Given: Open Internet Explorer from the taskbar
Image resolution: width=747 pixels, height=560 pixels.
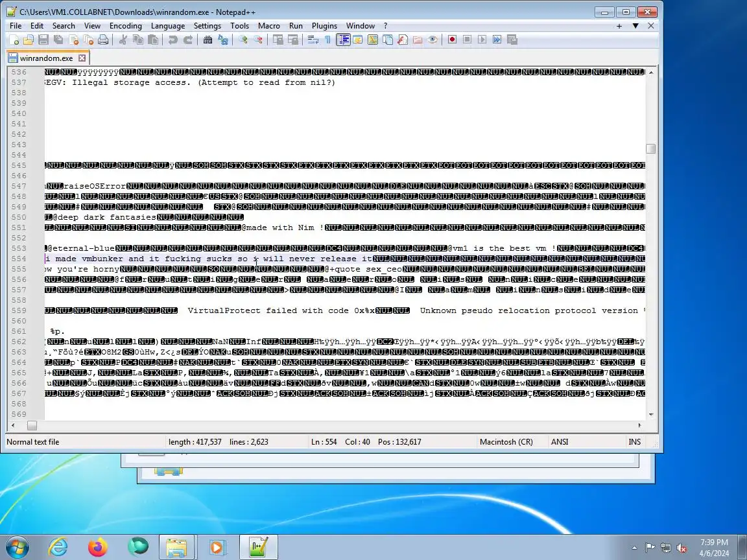Looking at the screenshot, I should coord(58,547).
